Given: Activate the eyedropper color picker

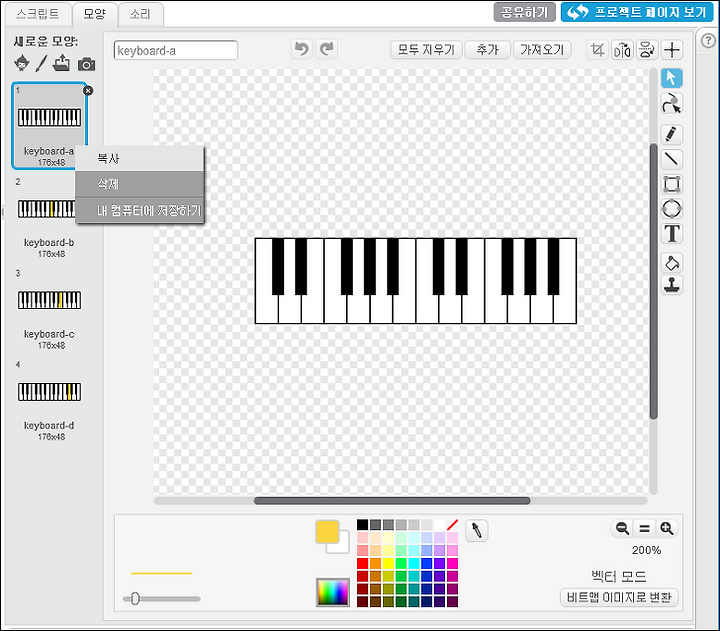Looking at the screenshot, I should click(477, 531).
